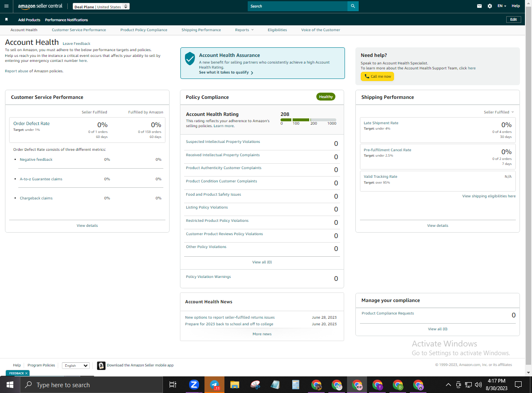
Task: Open Performance Notifications link
Action: pyautogui.click(x=66, y=20)
